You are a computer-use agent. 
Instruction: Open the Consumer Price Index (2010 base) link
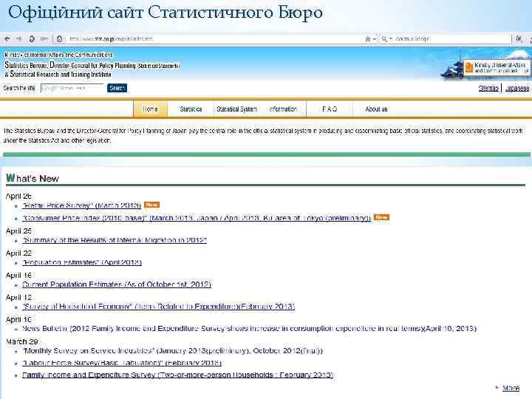coord(197,218)
